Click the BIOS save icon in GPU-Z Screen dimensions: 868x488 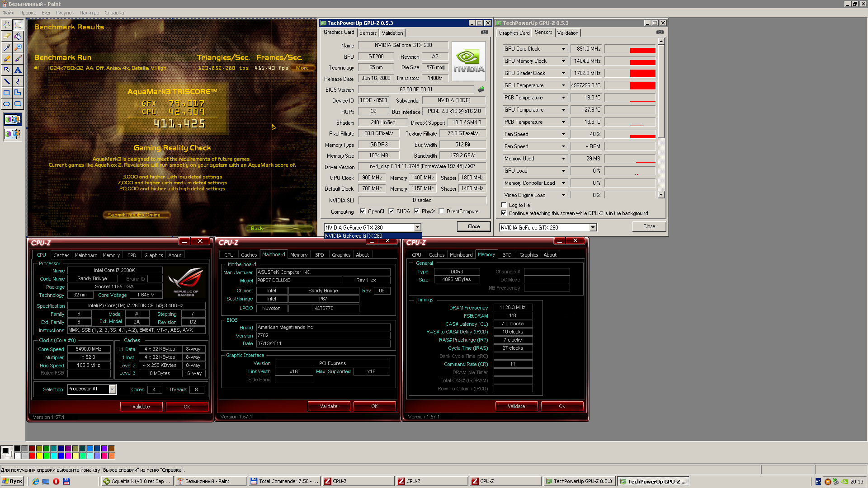point(481,89)
